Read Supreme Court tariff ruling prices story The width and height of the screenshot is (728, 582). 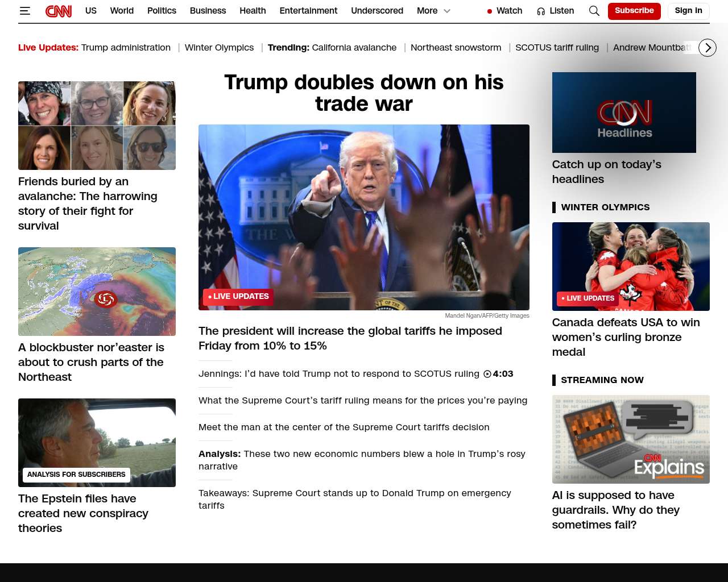[x=363, y=401]
